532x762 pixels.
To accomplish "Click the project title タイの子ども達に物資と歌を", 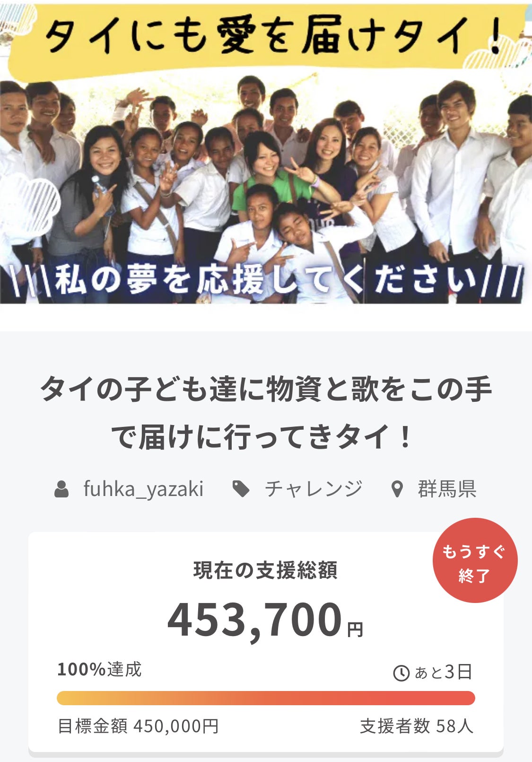I will pyautogui.click(x=266, y=413).
